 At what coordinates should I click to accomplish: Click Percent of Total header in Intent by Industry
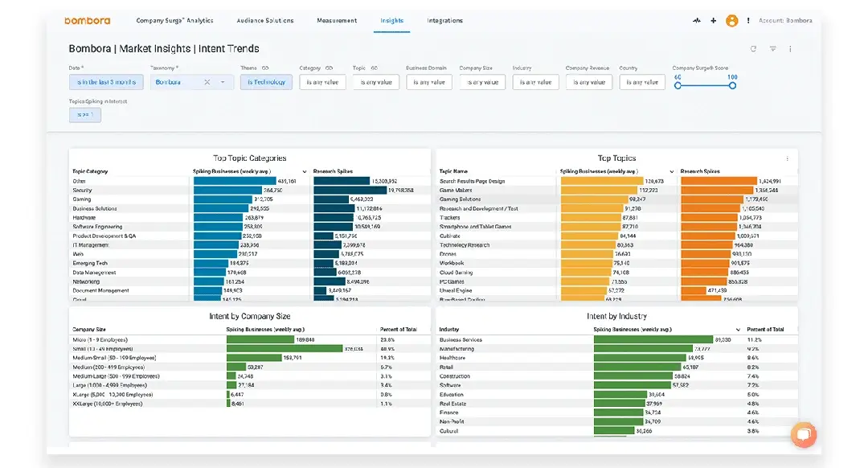[765, 330]
